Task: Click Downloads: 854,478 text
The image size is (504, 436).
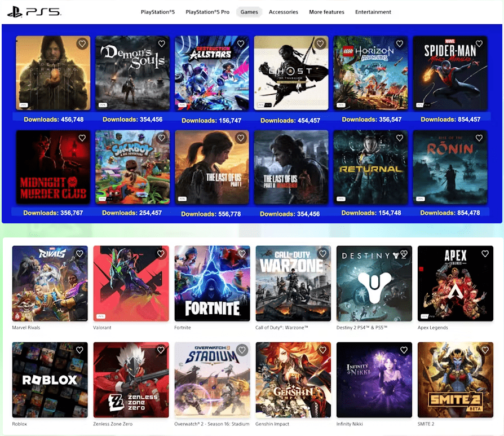Action: [x=450, y=213]
